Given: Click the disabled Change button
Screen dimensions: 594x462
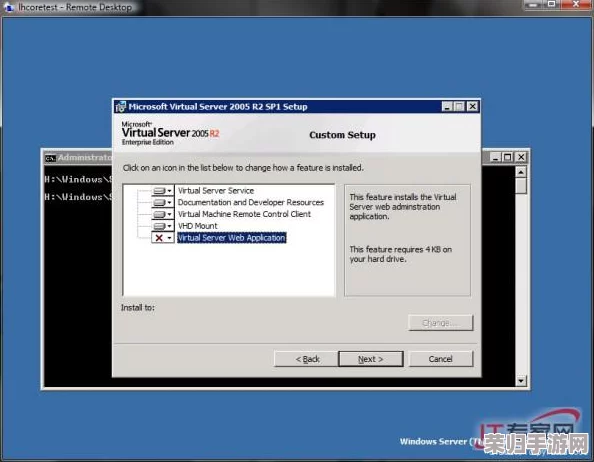Looking at the screenshot, I should (441, 323).
